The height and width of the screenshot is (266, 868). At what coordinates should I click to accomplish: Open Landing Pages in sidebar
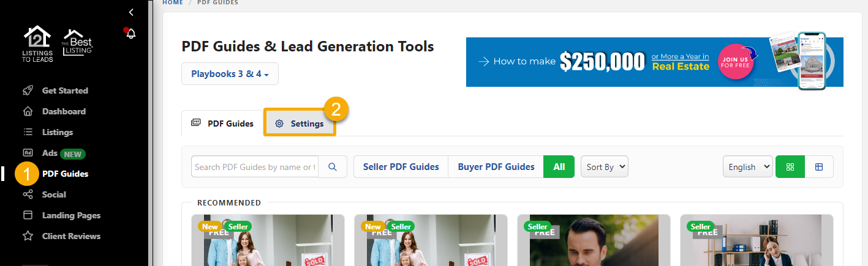tap(71, 215)
